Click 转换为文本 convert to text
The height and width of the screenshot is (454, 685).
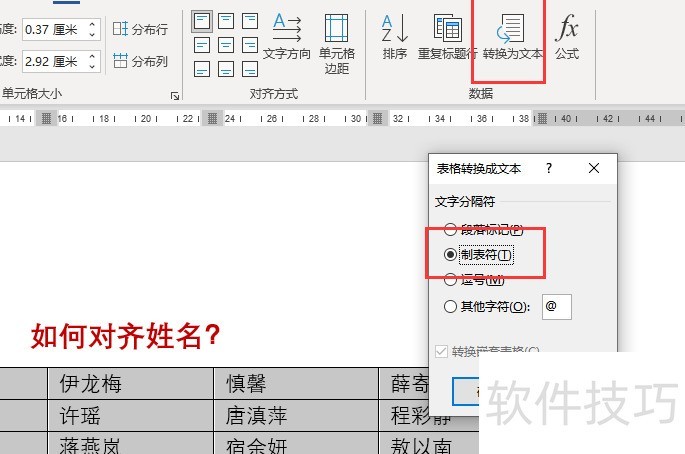tap(512, 37)
